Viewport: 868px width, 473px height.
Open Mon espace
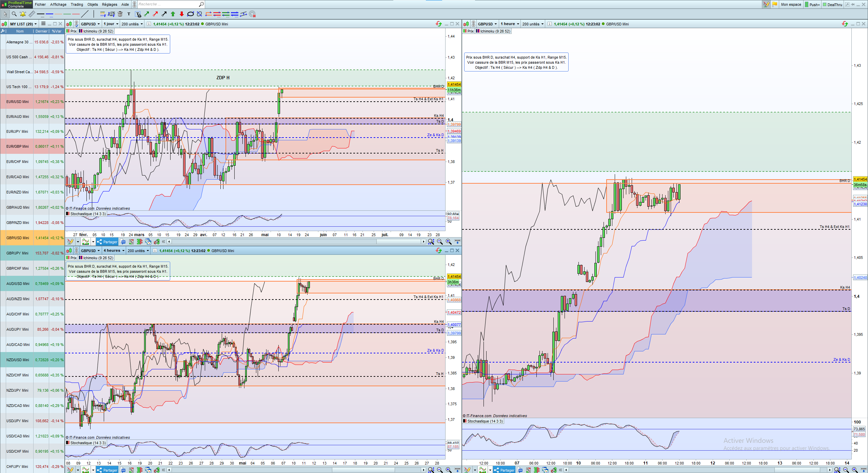click(791, 4)
